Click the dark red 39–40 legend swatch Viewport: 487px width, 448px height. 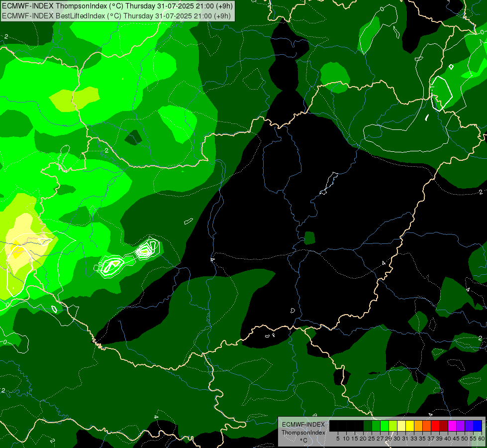point(444,426)
